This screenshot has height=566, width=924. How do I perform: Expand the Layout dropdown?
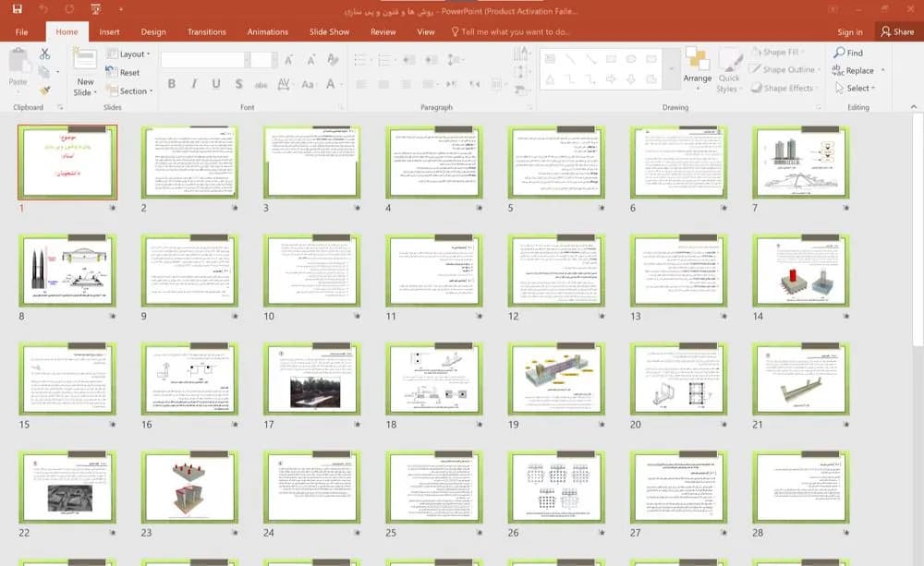128,54
